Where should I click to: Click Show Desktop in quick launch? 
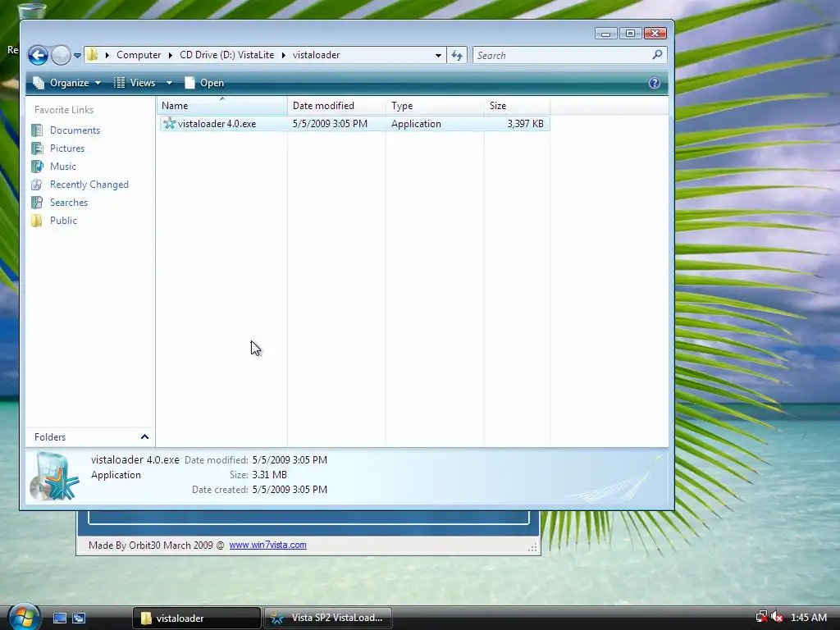click(x=59, y=619)
